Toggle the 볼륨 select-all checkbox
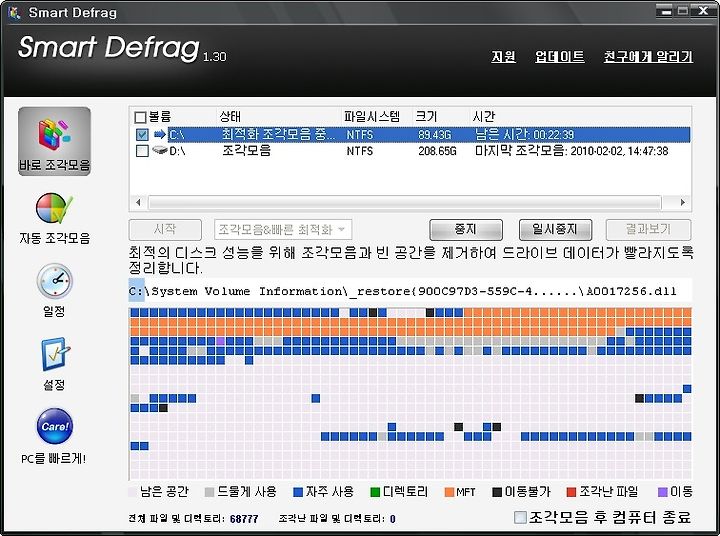The width and height of the screenshot is (720, 536). (141, 117)
